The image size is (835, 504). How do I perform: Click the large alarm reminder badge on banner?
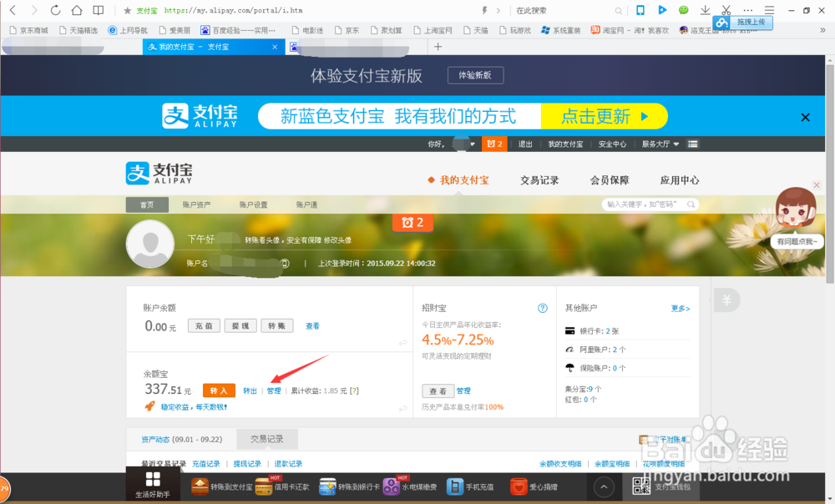[x=412, y=222]
